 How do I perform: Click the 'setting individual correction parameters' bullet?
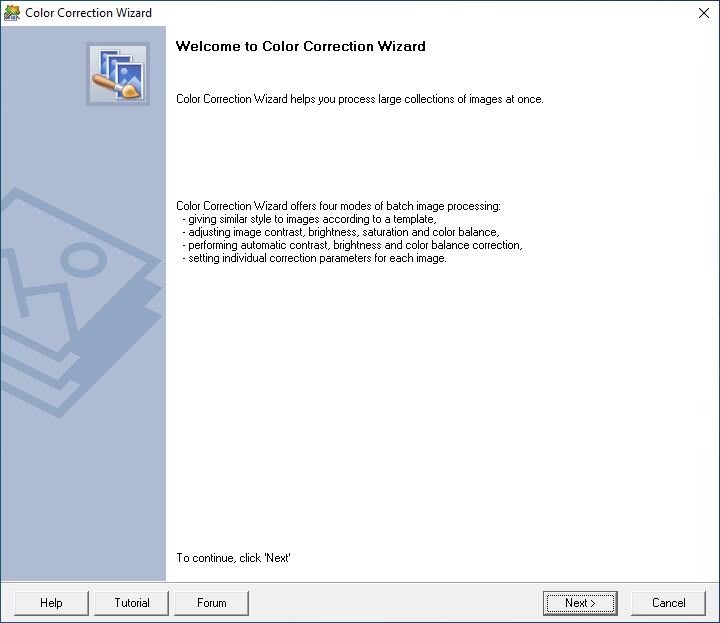click(x=315, y=258)
